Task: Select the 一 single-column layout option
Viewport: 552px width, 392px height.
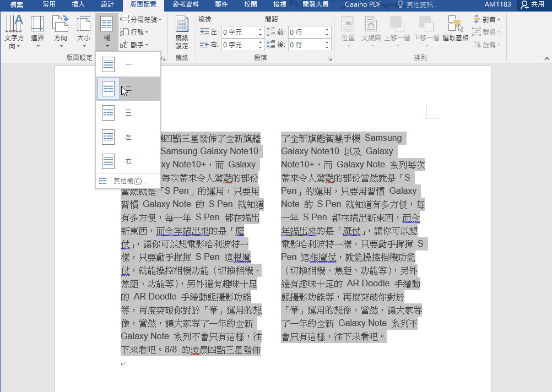Action: pos(128,64)
